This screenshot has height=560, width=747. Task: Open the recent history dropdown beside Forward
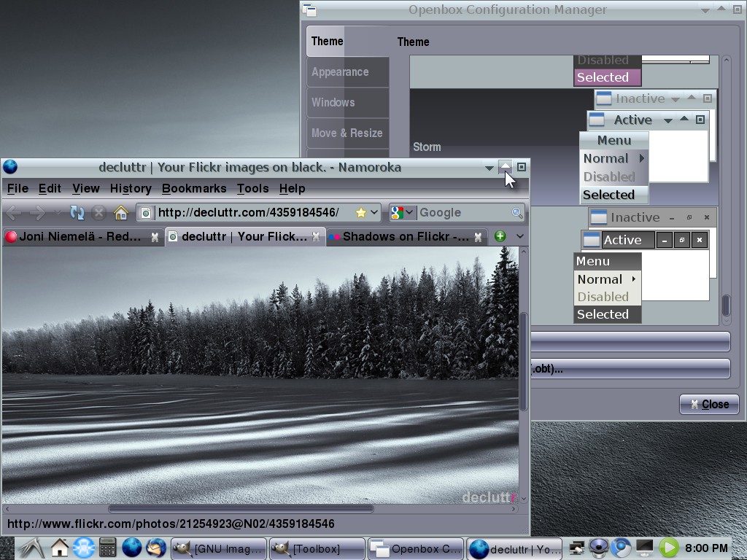[x=58, y=212]
